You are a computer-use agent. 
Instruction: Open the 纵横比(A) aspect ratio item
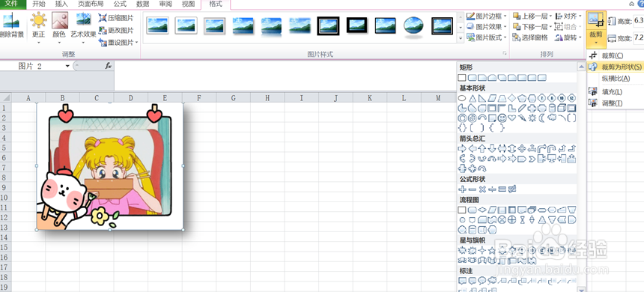616,78
